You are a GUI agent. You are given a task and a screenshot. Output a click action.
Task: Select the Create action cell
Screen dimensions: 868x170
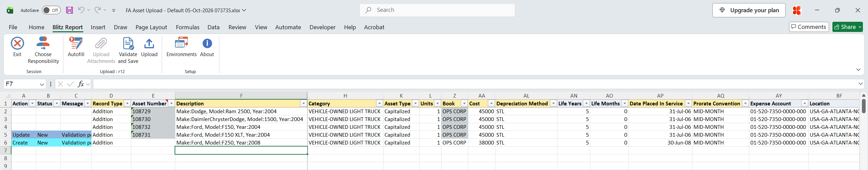[x=23, y=143]
